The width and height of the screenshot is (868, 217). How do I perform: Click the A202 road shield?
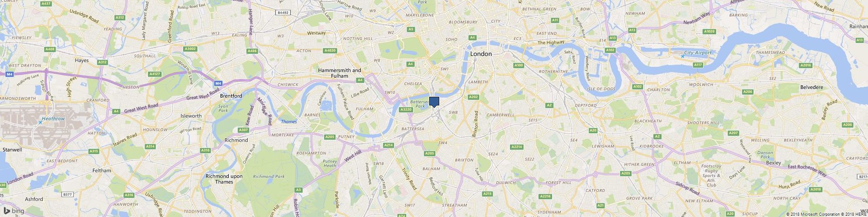coord(473,97)
